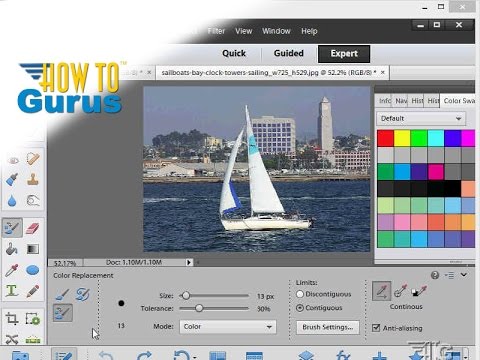
Task: Select the Color Picker eyedropper tool
Action: point(12,270)
